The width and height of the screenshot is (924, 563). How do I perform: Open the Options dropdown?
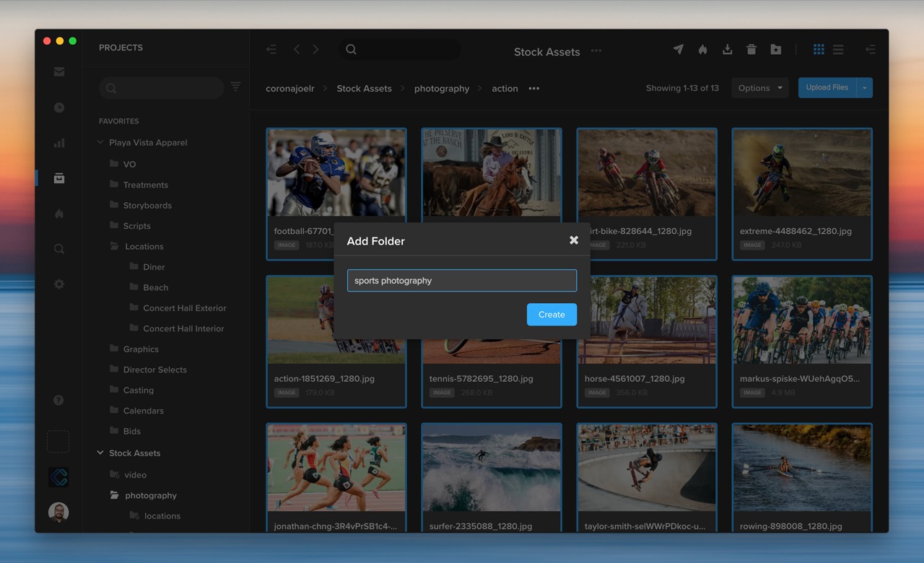tap(760, 88)
